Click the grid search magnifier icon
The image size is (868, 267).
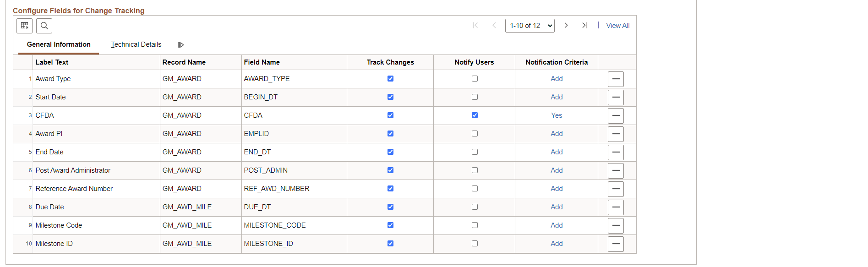coord(44,26)
